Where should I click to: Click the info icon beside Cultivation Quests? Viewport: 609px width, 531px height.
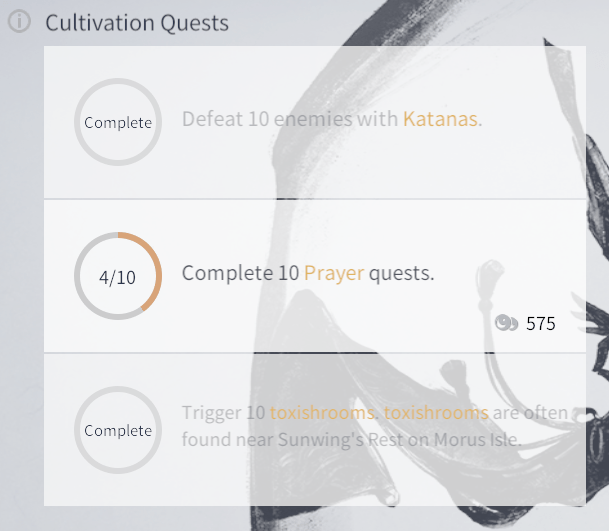coord(19,22)
